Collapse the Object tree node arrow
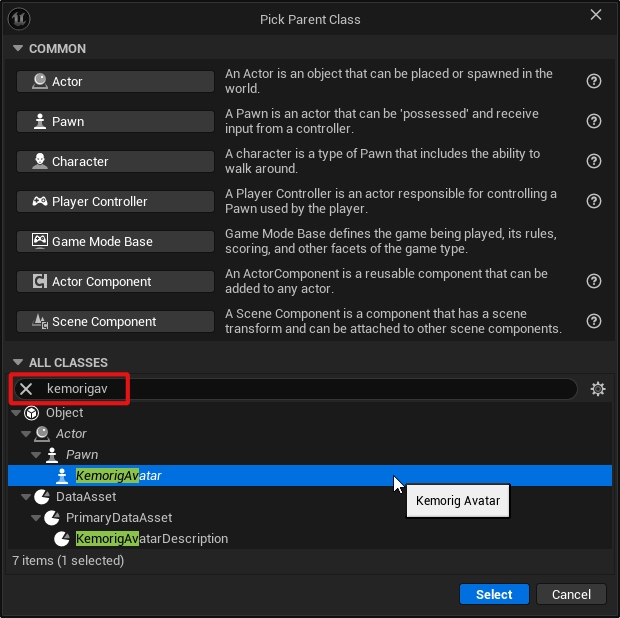620x618 pixels. point(15,413)
